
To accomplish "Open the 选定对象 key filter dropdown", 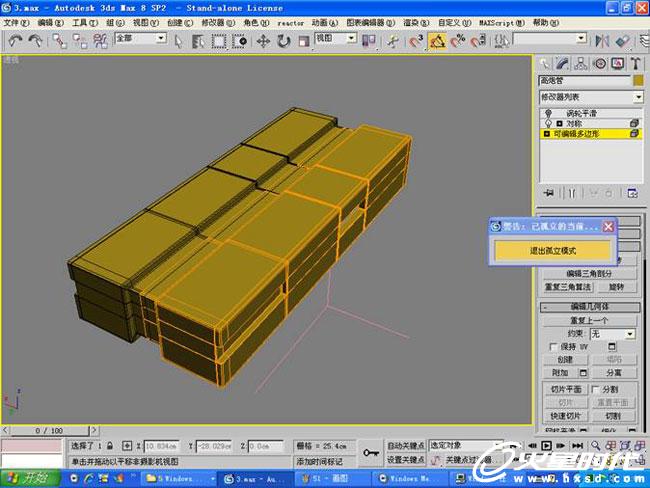I will point(466,445).
